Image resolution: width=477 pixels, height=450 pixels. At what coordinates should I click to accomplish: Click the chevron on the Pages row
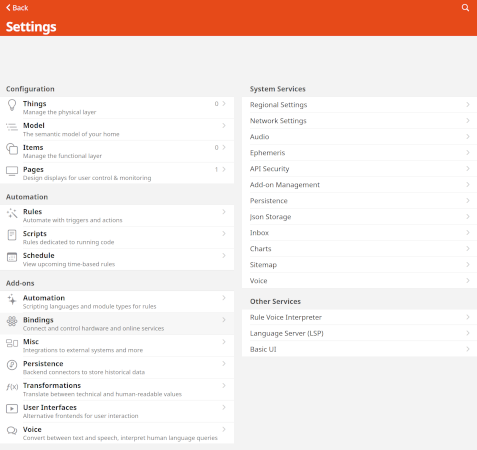pos(224,169)
